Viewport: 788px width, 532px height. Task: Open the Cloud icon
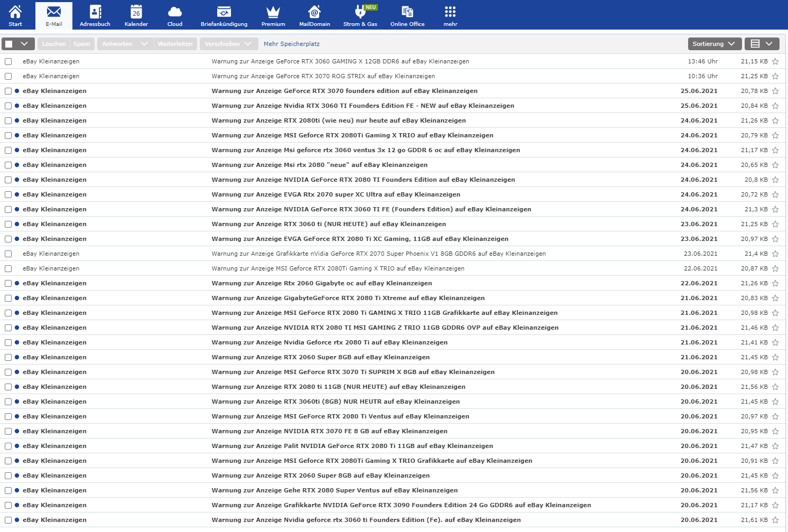pos(175,12)
